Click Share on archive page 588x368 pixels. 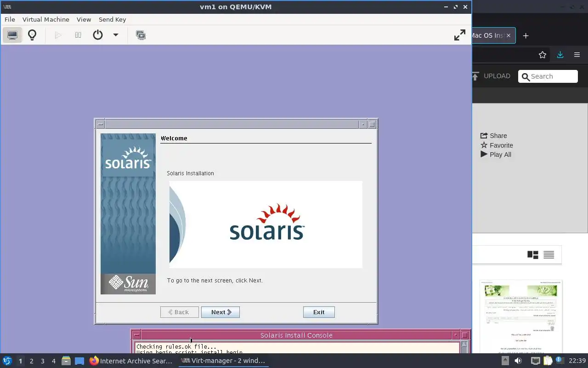(x=494, y=136)
